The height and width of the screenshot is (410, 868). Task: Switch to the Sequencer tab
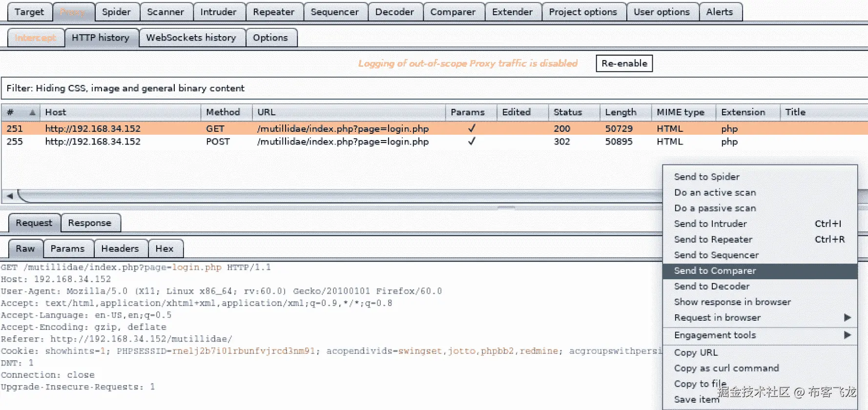[334, 12]
